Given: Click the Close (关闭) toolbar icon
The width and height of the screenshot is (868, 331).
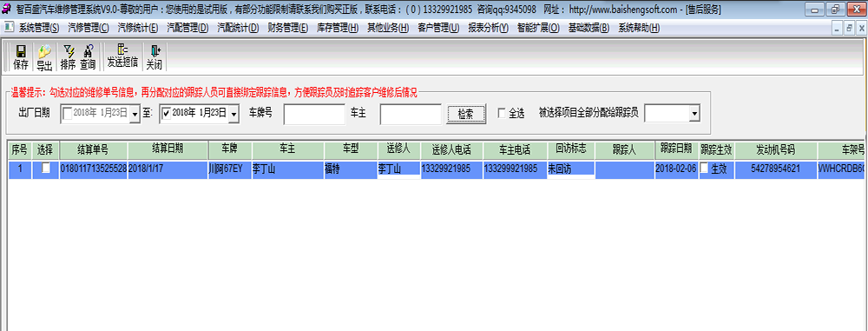Looking at the screenshot, I should point(154,57).
